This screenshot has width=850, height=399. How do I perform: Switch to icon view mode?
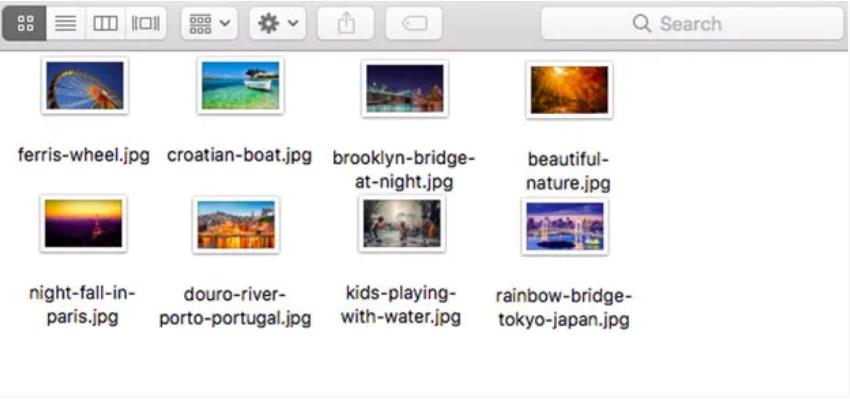pyautogui.click(x=25, y=23)
